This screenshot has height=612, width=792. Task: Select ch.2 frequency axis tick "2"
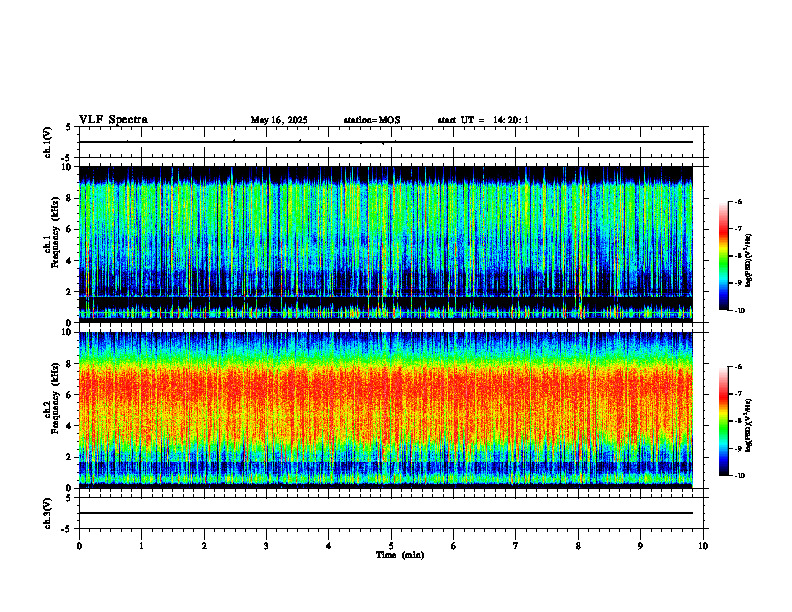pos(70,457)
